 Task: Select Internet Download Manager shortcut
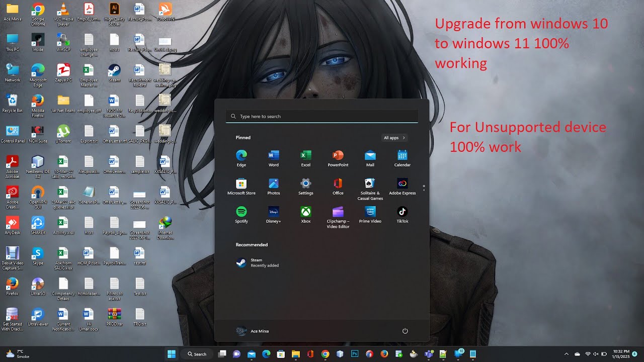coord(165,228)
